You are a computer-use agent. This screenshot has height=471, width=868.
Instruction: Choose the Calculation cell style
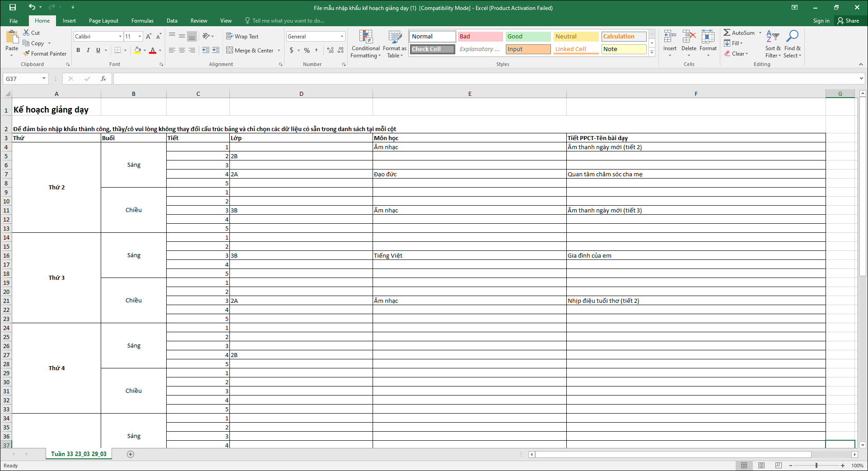pos(624,36)
